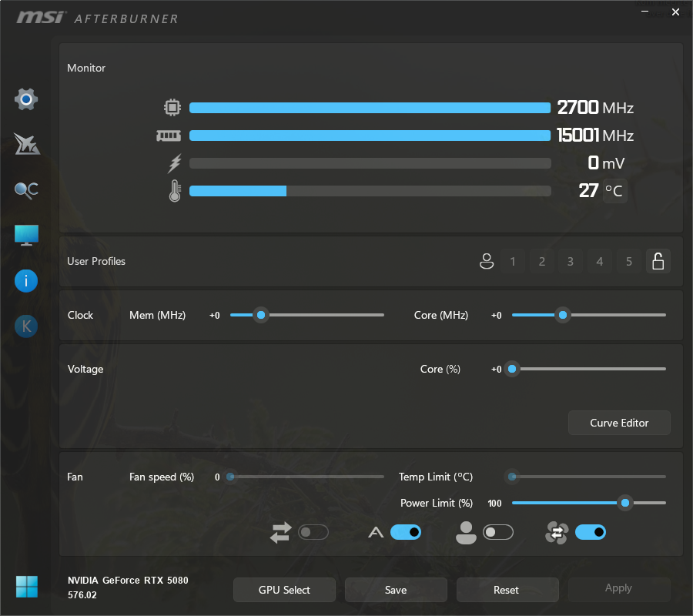693x616 pixels.
Task: Click the Apply button
Action: [619, 590]
